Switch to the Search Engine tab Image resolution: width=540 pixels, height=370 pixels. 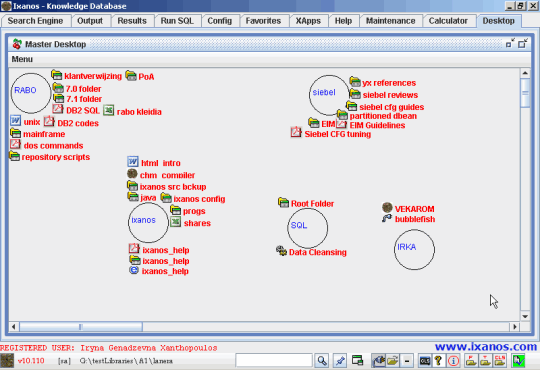35,21
